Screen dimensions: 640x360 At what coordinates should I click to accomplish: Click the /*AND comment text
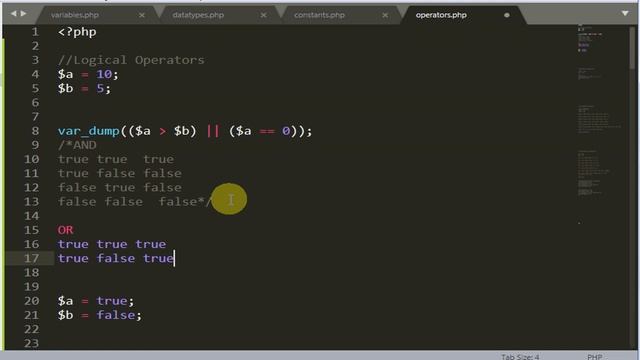pyautogui.click(x=77, y=145)
